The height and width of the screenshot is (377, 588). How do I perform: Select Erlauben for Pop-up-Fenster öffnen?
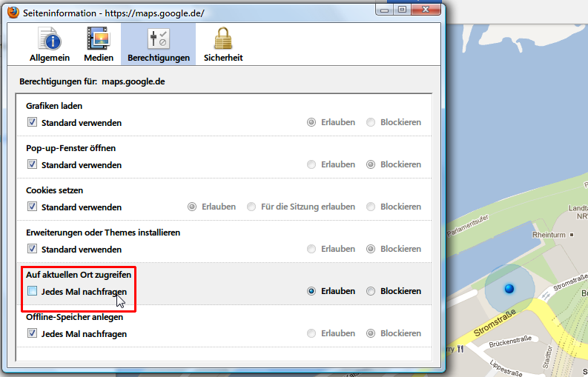click(x=311, y=164)
